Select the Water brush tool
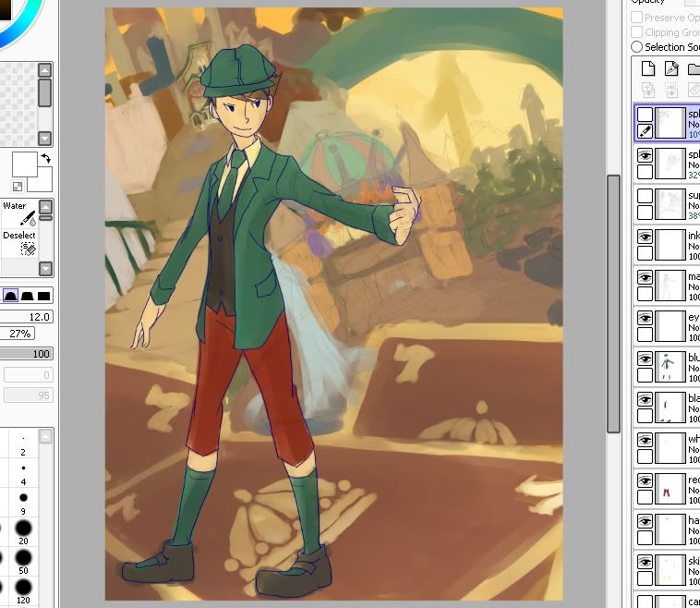This screenshot has height=608, width=700. click(x=19, y=214)
